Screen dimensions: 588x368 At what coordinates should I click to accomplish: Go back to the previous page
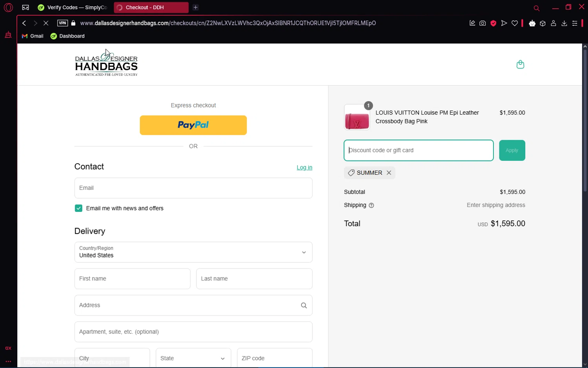coord(24,23)
